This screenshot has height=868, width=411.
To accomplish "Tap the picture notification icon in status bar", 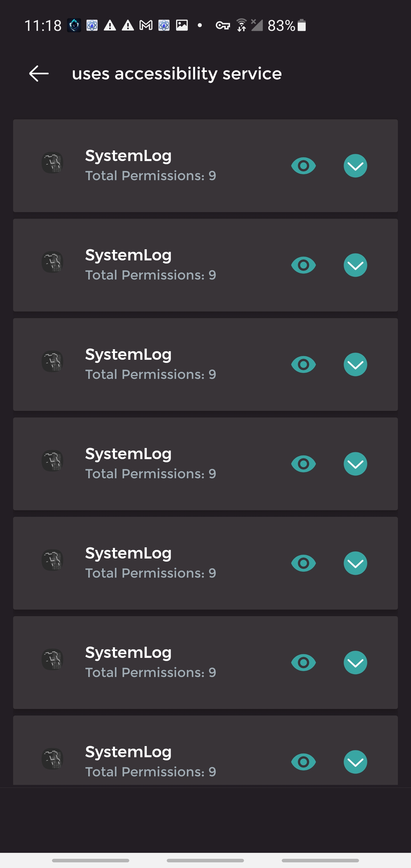I will tap(182, 25).
